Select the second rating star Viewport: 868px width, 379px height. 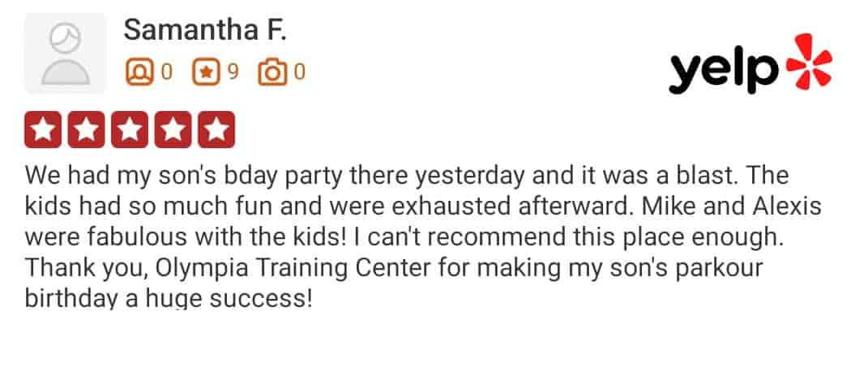click(87, 130)
